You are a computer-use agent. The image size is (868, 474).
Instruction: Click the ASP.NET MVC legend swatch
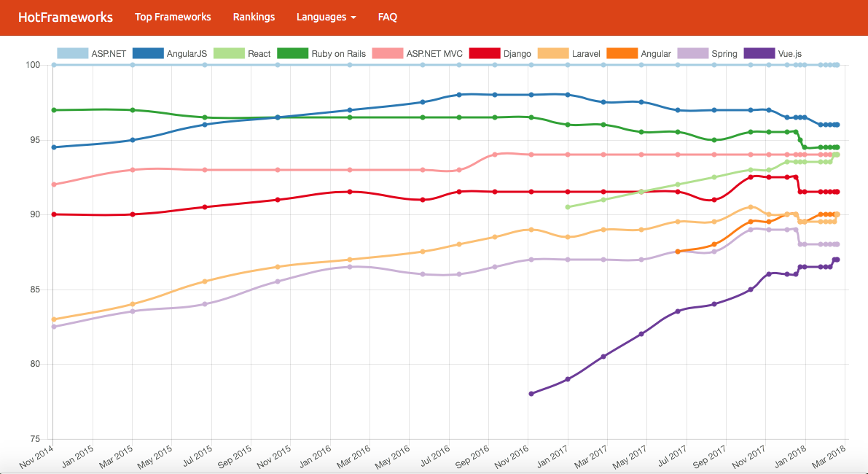(x=388, y=54)
